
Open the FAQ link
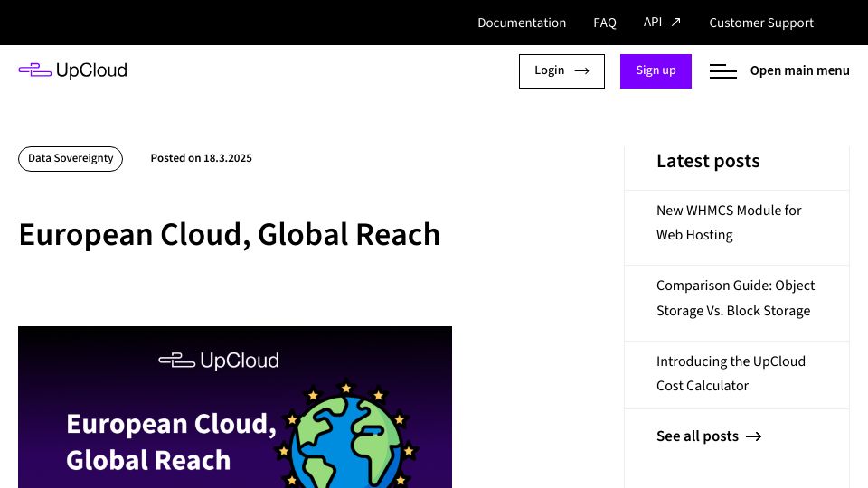[605, 23]
